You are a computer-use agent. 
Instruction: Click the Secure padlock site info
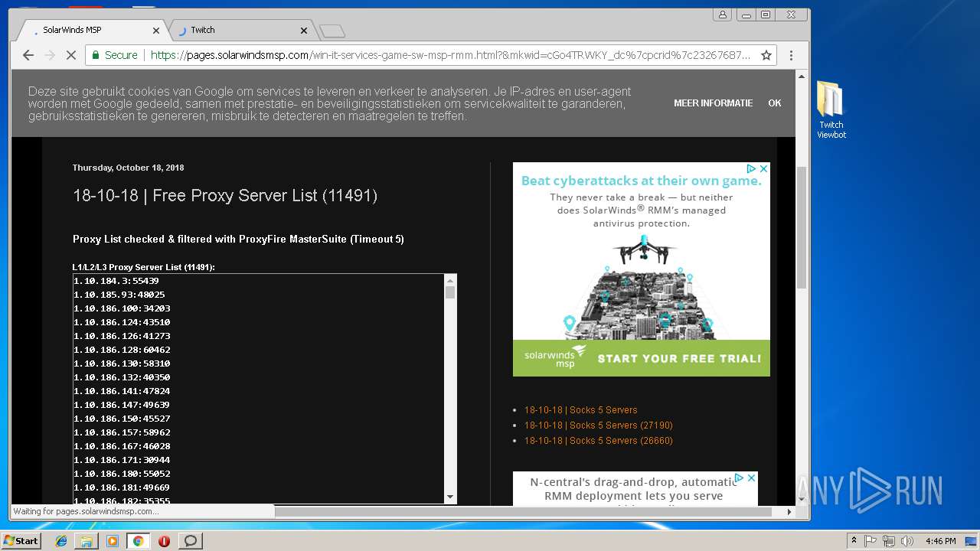coord(115,55)
